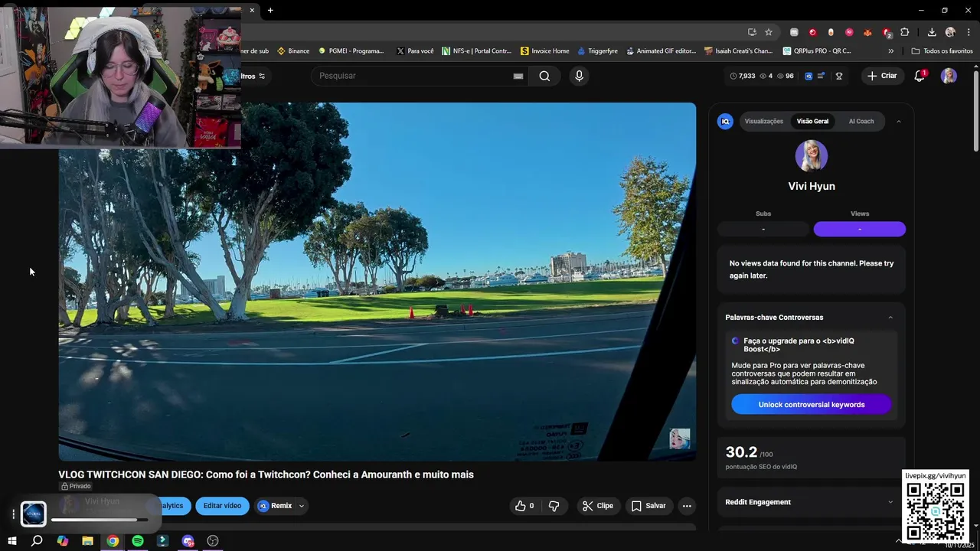The width and height of the screenshot is (980, 551).
Task: Click the Clipe button
Action: [597, 506]
